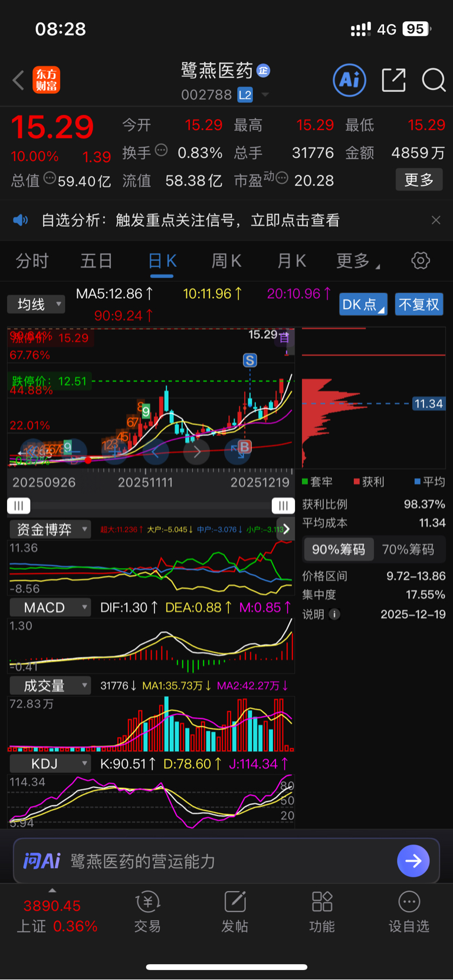Tap the 套牢 legend entry
Image resolution: width=453 pixels, height=980 pixels.
tap(317, 482)
